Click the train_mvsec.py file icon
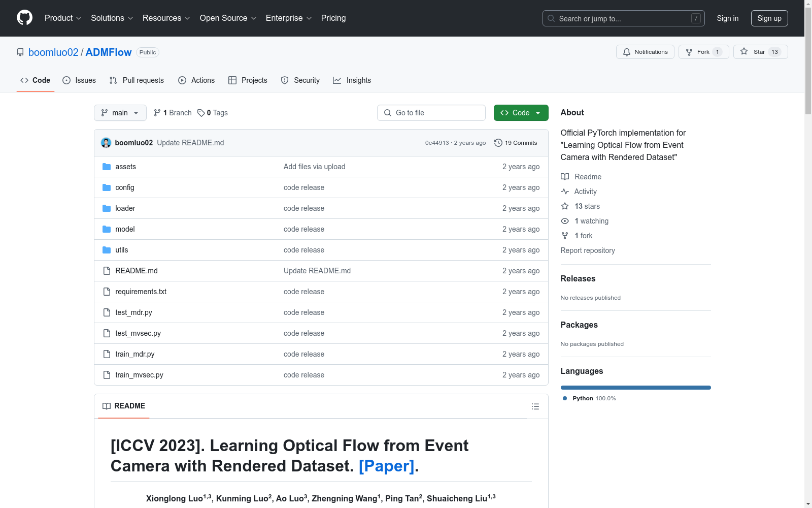 point(107,375)
